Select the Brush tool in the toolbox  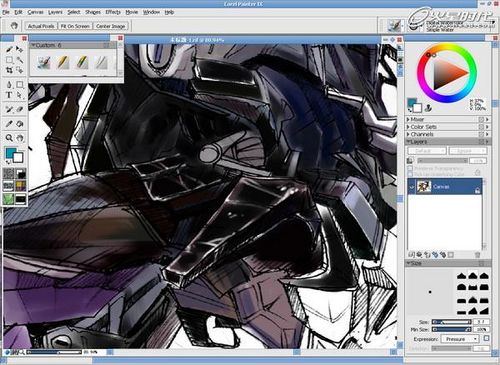point(9,49)
